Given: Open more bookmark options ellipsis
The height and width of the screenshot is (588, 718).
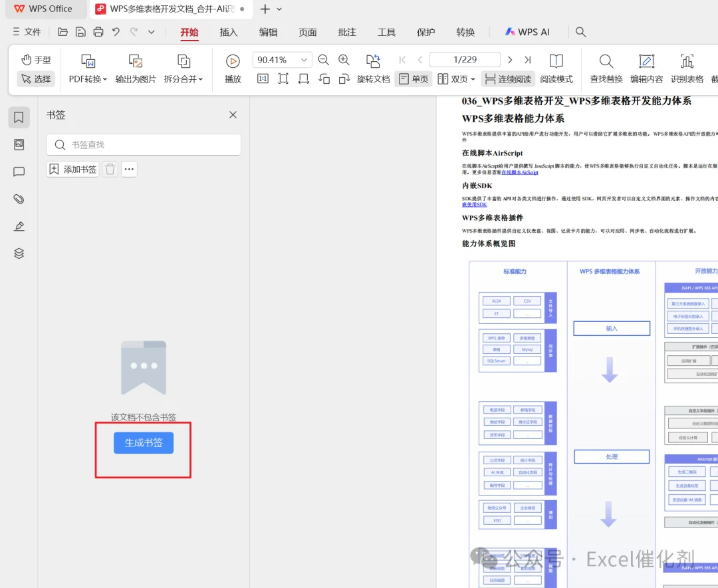Looking at the screenshot, I should 129,170.
